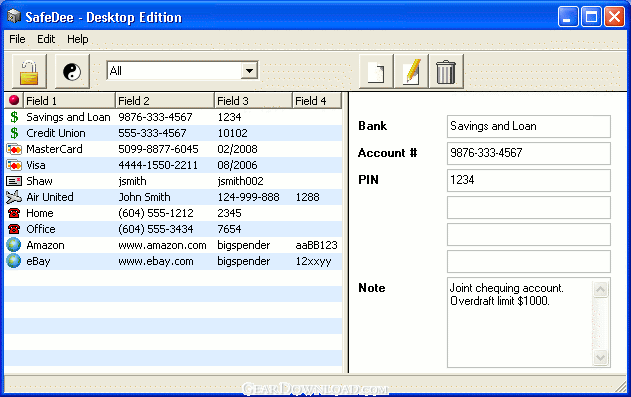Sort by the Field 2 column header
The height and width of the screenshot is (397, 631).
165,101
